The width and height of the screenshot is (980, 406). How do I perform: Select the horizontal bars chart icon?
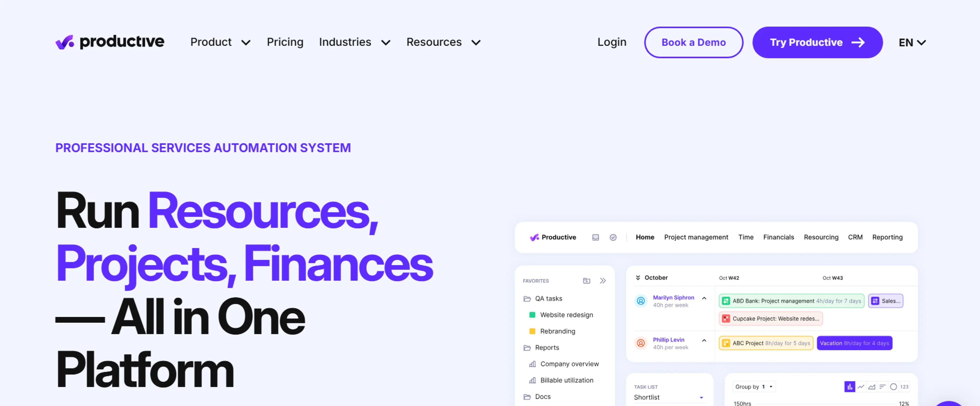click(x=882, y=387)
